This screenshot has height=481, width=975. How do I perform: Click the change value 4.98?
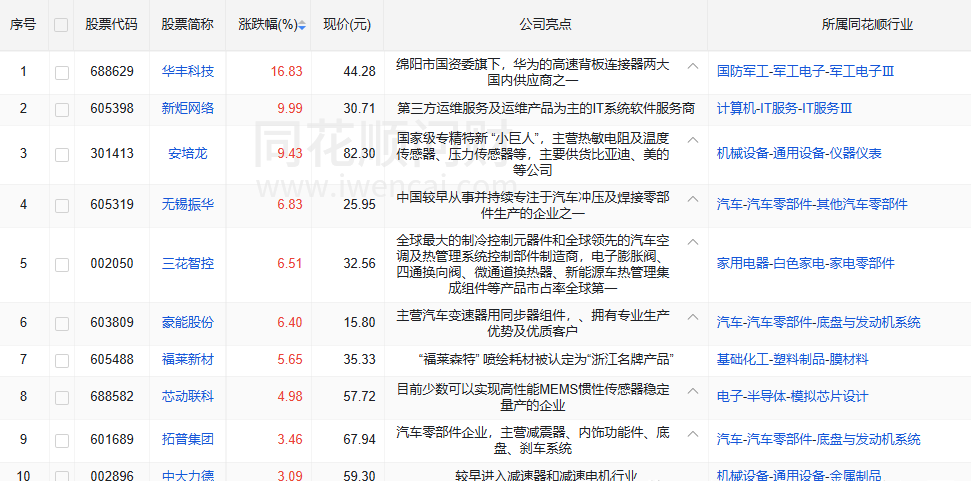(290, 396)
